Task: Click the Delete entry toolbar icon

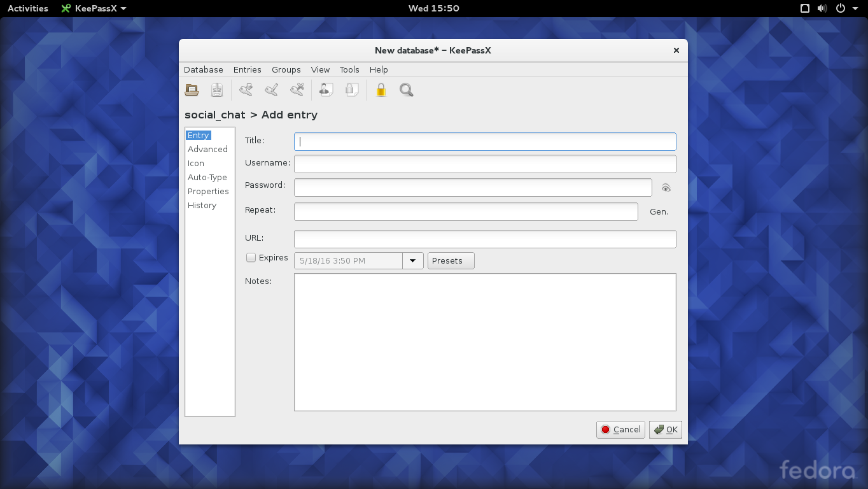Action: click(x=297, y=90)
